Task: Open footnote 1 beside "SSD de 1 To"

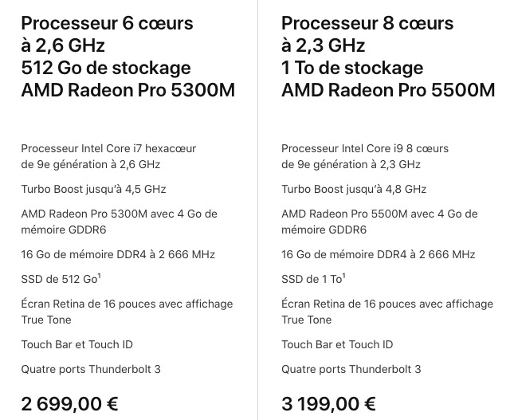Action: point(343,276)
